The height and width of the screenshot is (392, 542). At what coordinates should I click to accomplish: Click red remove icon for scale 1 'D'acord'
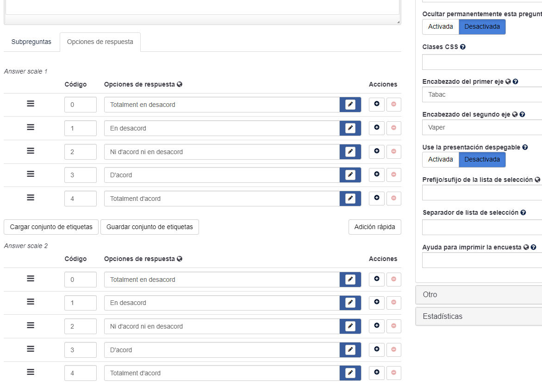coord(393,174)
